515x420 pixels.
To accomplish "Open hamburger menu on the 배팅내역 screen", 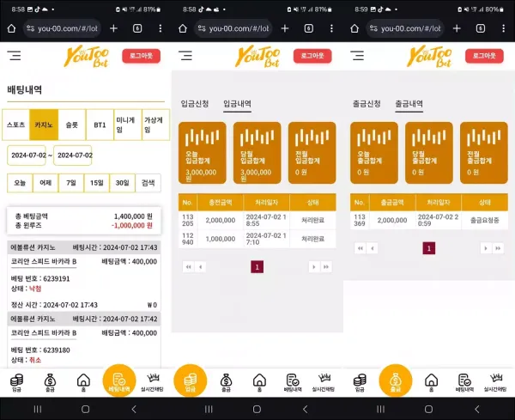I will pyautogui.click(x=15, y=57).
